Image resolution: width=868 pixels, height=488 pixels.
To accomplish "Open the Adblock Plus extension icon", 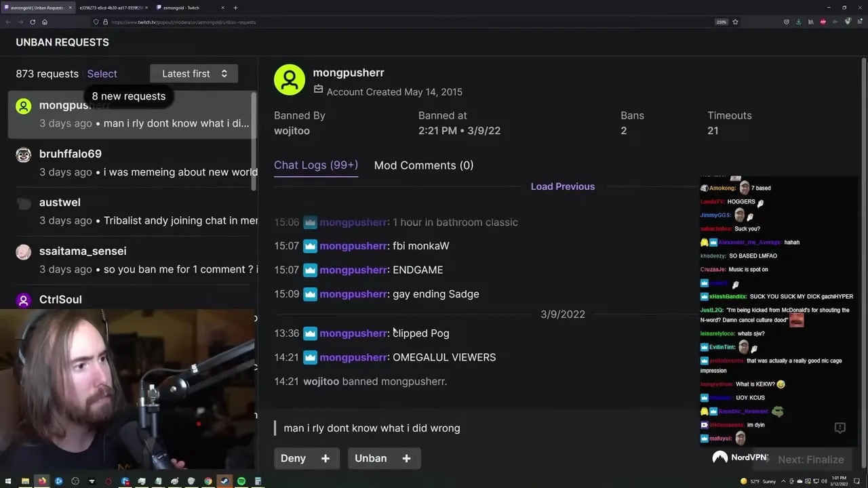I will [823, 22].
